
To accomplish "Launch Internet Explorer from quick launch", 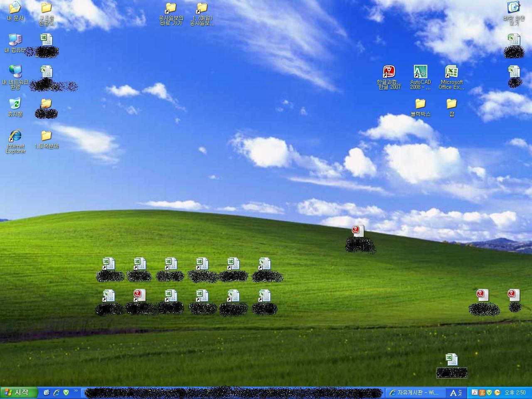I will (56, 392).
